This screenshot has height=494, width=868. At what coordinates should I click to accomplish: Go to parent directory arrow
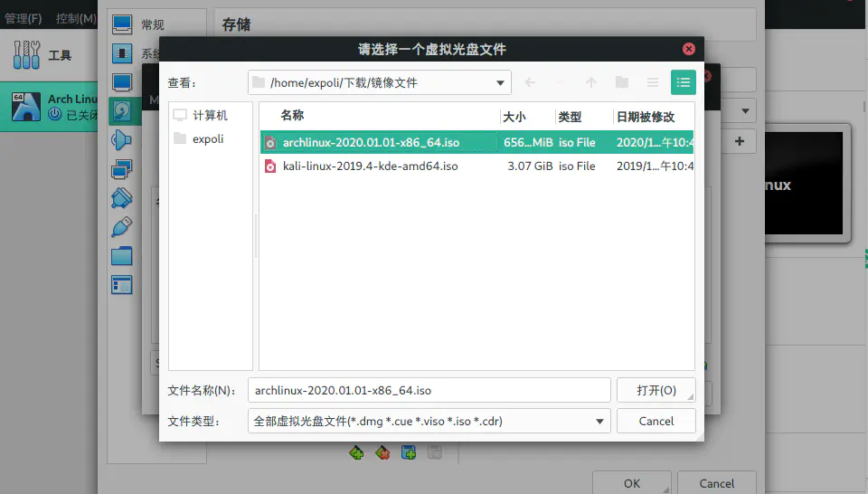coord(591,82)
